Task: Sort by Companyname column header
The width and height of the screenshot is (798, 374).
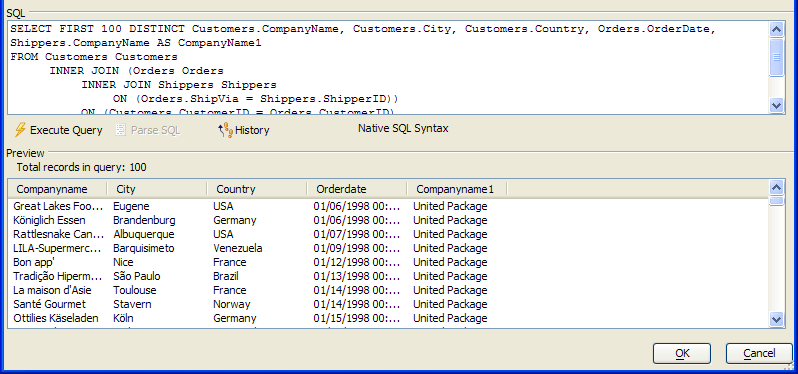Action: pos(57,189)
